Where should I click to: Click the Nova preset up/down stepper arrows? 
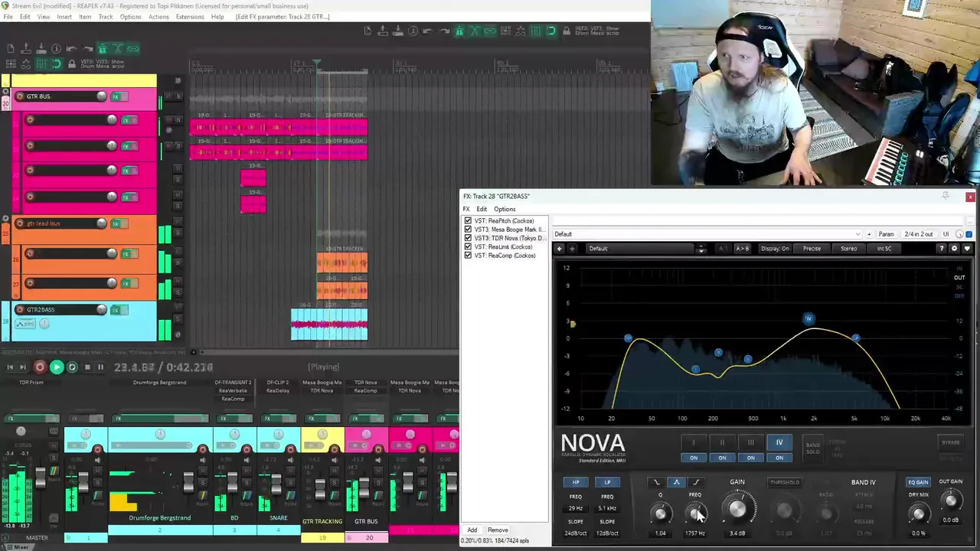701,248
